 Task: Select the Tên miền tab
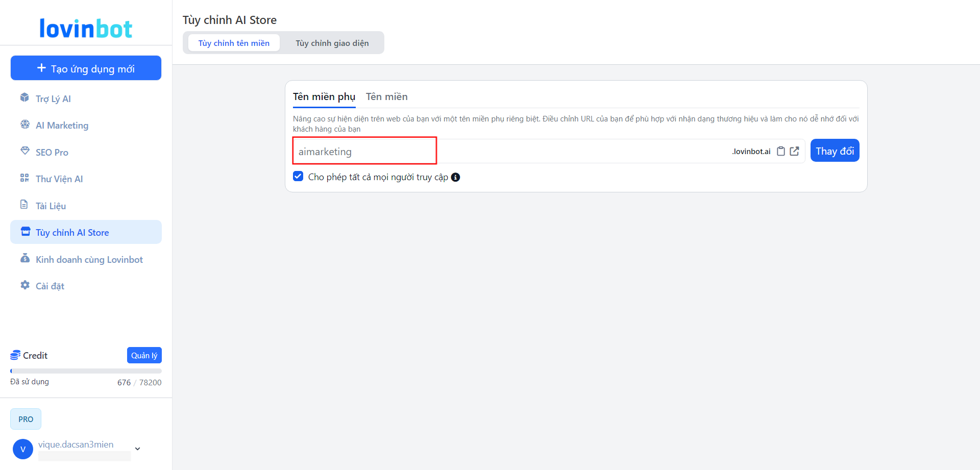pos(386,97)
